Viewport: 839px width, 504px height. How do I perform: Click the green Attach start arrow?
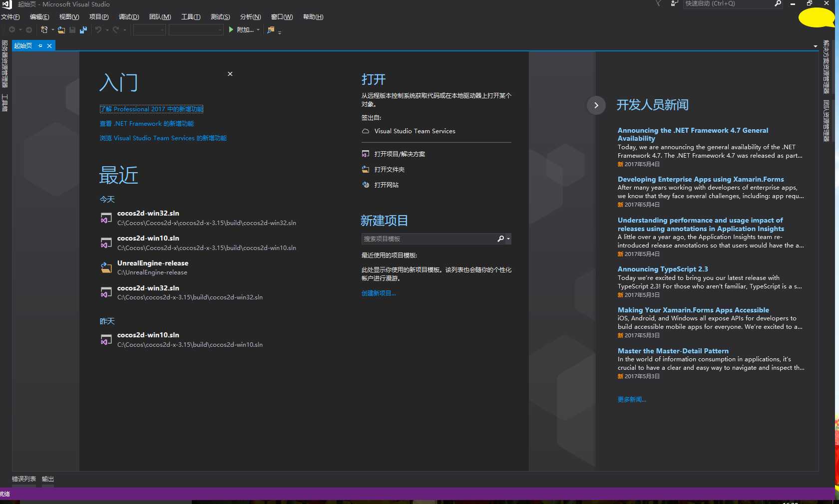click(x=231, y=30)
